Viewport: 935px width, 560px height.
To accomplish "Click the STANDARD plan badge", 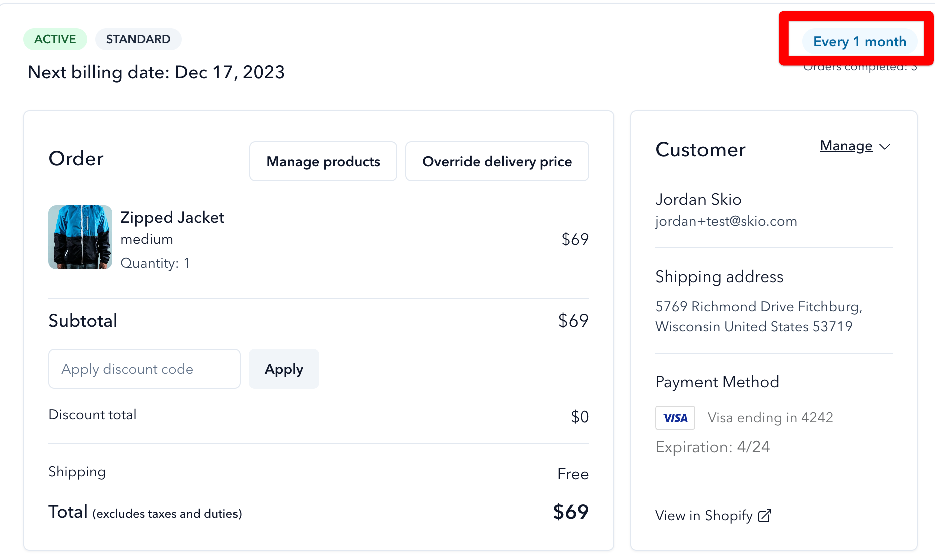I will coord(138,39).
